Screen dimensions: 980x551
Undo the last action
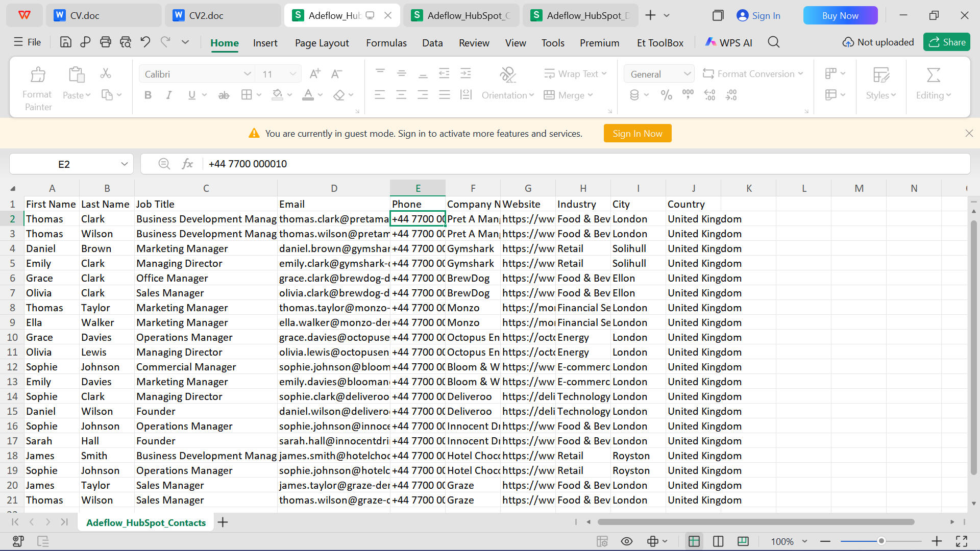145,42
